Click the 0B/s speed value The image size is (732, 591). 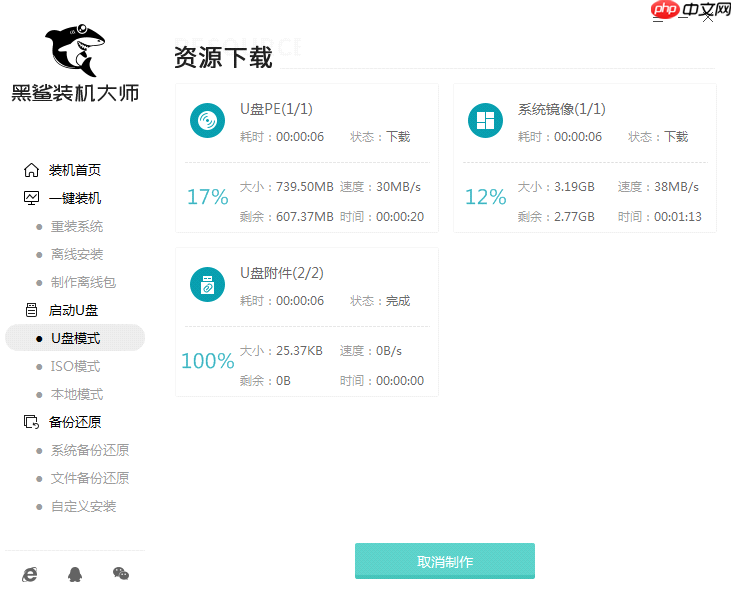(x=389, y=351)
